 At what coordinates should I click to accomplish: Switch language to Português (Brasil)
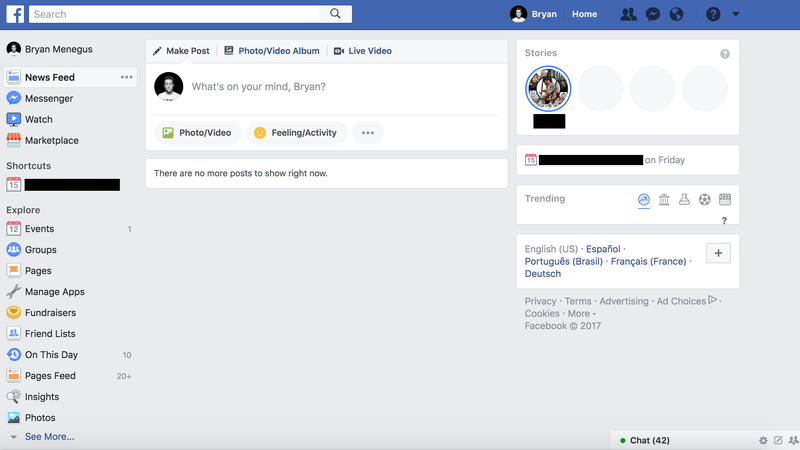564,261
